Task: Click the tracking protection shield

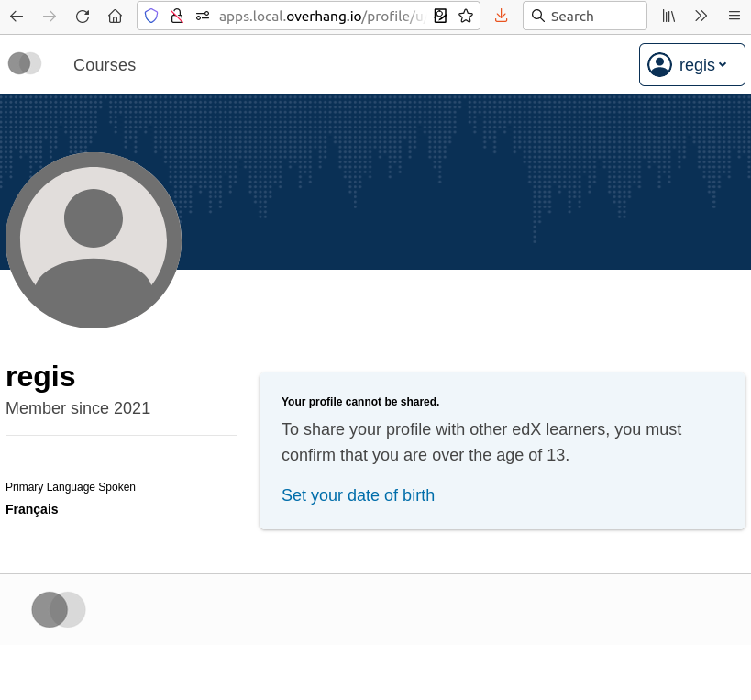Action: coord(151,16)
